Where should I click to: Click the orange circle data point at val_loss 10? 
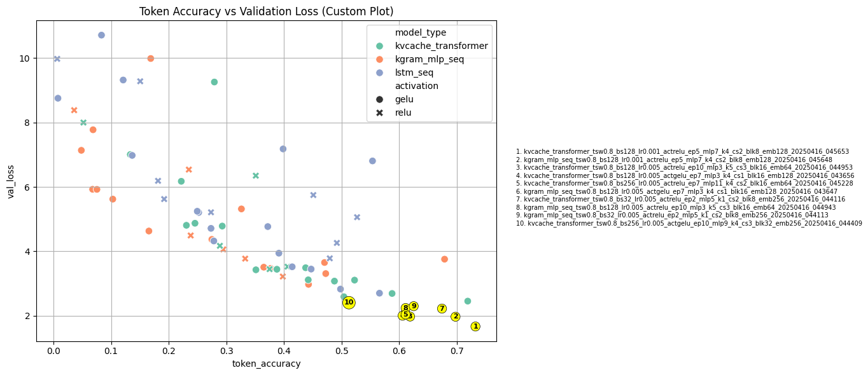click(x=151, y=58)
